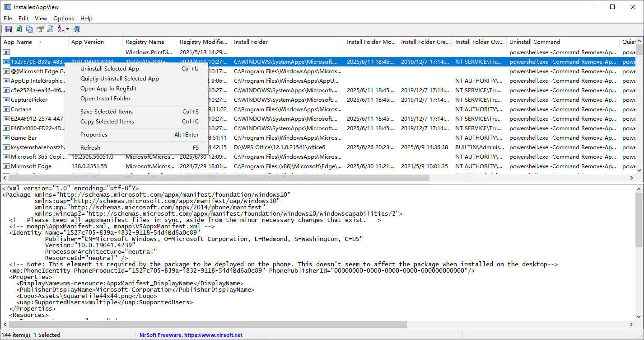The width and height of the screenshot is (644, 340).
Task: Open the Edit menu
Action: point(23,18)
